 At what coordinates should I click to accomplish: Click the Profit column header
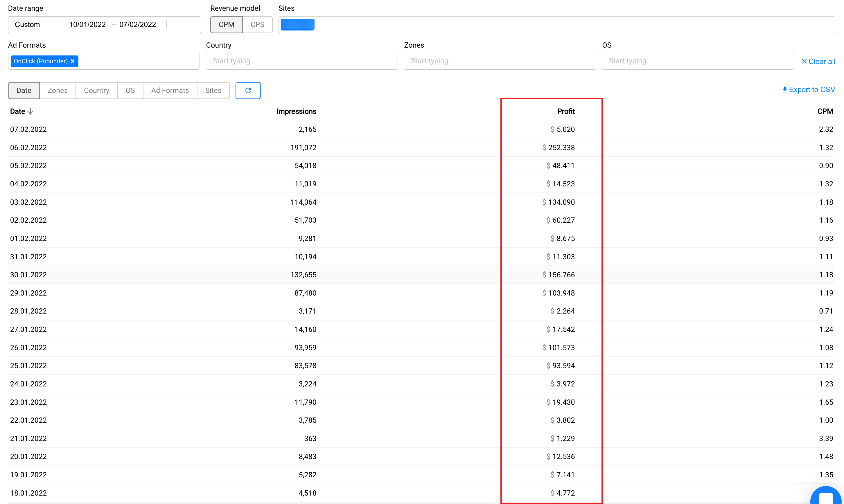tap(566, 111)
